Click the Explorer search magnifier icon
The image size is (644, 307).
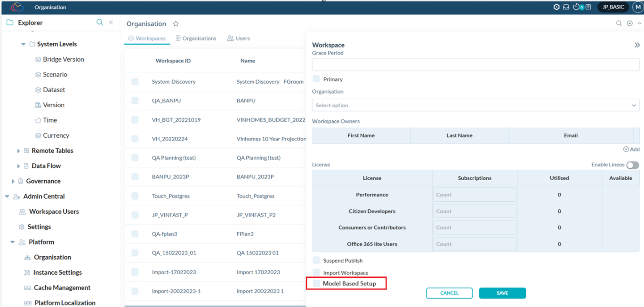[x=100, y=23]
